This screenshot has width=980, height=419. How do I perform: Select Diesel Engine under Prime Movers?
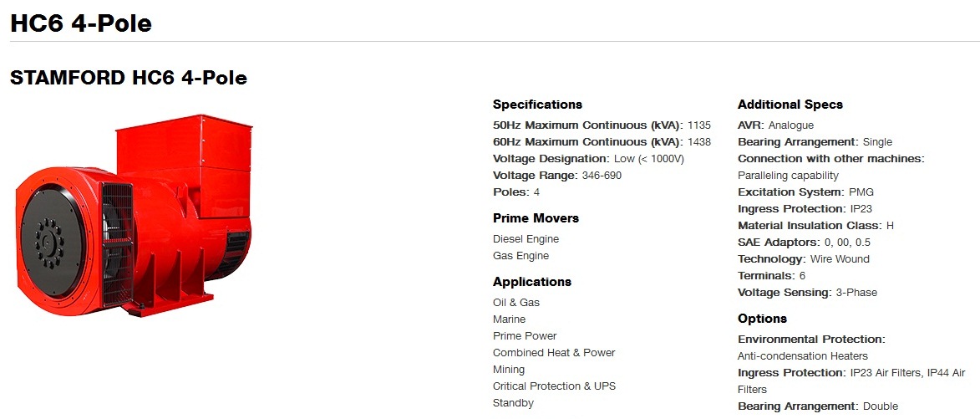coord(526,239)
